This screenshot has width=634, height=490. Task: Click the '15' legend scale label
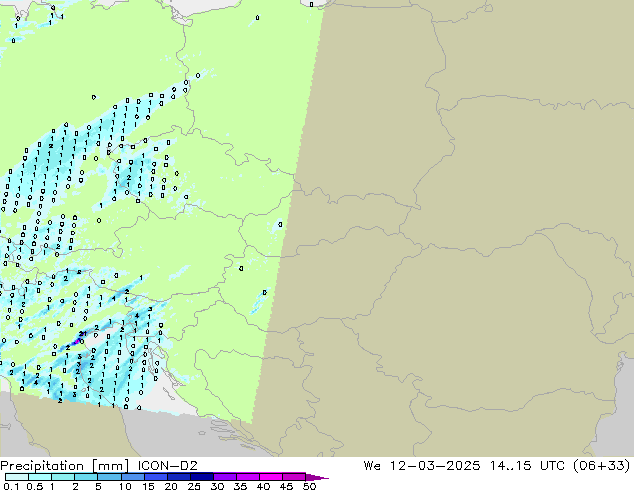point(148,486)
